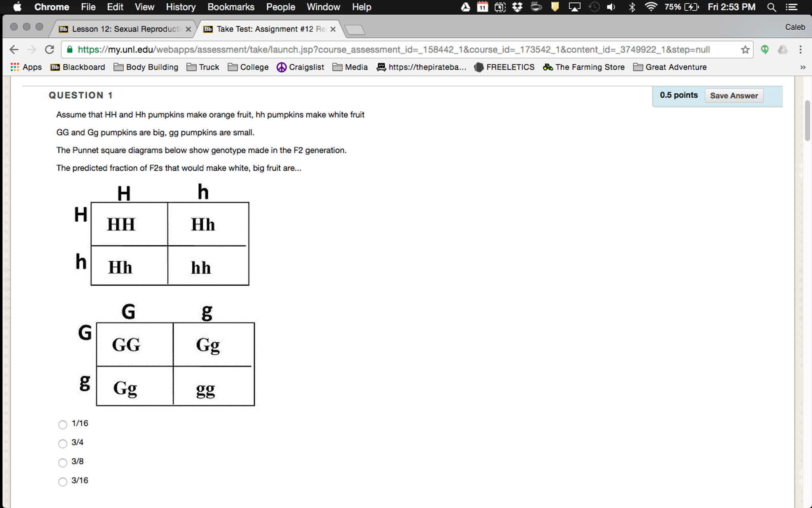Click the Wi-Fi status icon
812x508 pixels.
(x=650, y=7)
